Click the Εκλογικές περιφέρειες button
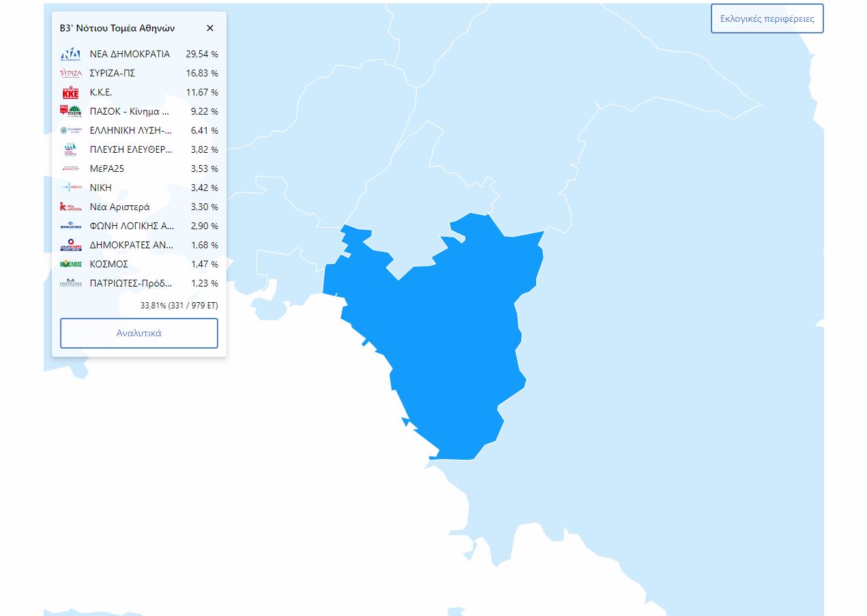 767,18
